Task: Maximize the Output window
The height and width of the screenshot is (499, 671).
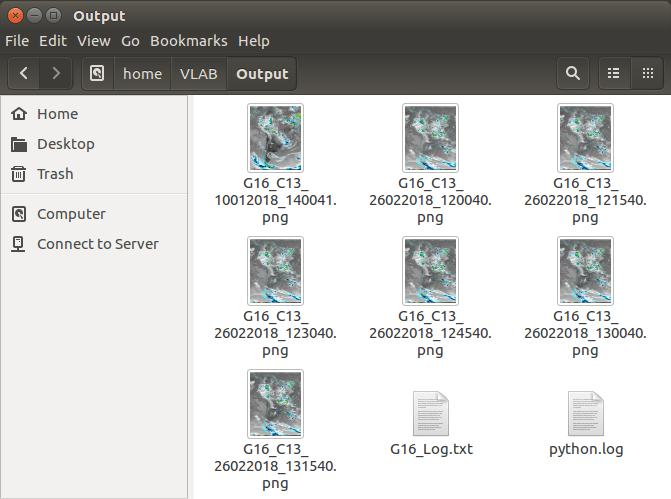Action: pyautogui.click(x=53, y=16)
